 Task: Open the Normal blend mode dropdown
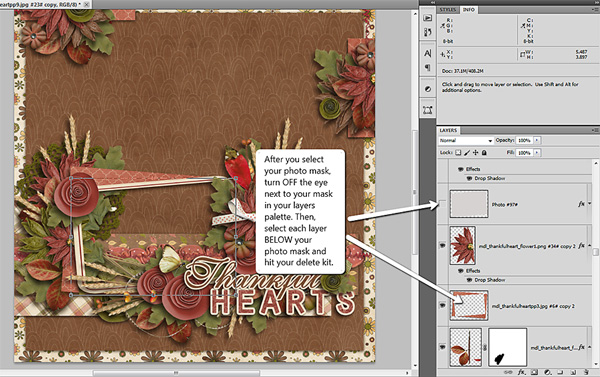(466, 140)
